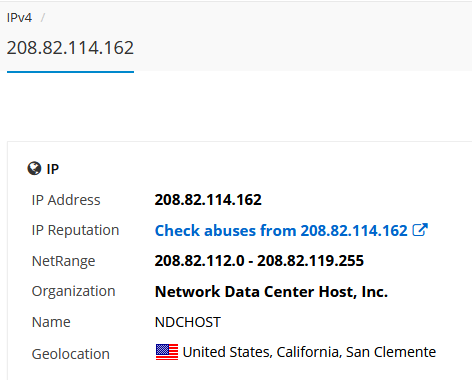Click the Name label

pos(51,322)
